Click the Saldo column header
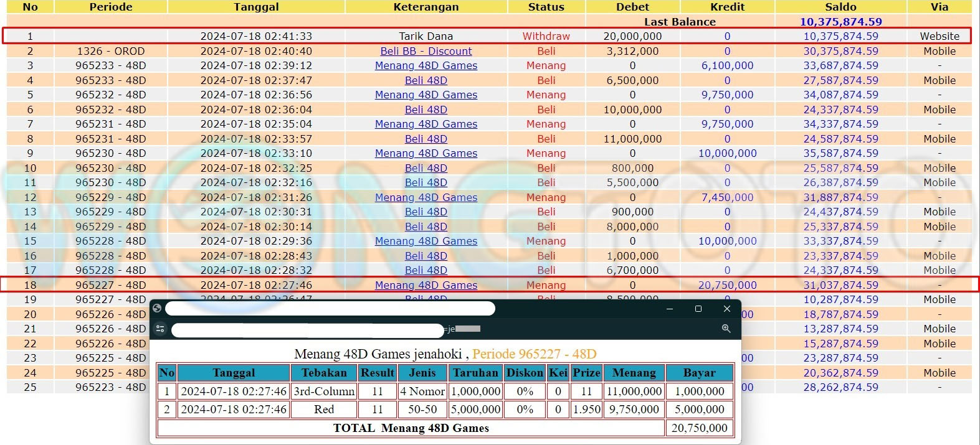 (x=840, y=7)
